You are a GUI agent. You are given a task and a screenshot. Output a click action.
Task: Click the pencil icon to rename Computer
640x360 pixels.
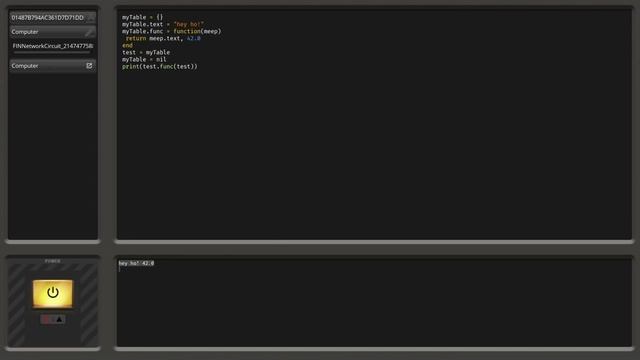(89, 32)
